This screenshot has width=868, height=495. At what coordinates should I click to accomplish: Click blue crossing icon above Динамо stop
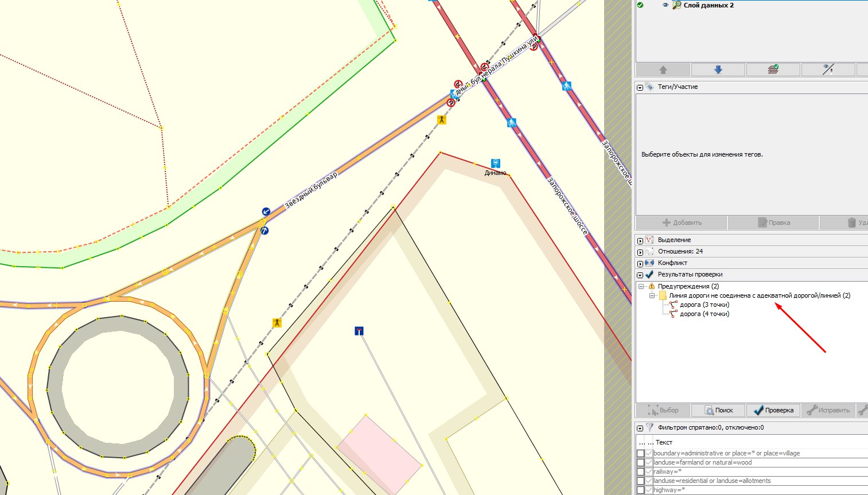[512, 123]
